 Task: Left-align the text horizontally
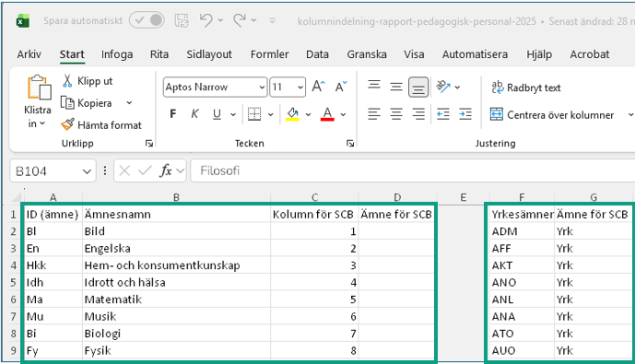374,114
